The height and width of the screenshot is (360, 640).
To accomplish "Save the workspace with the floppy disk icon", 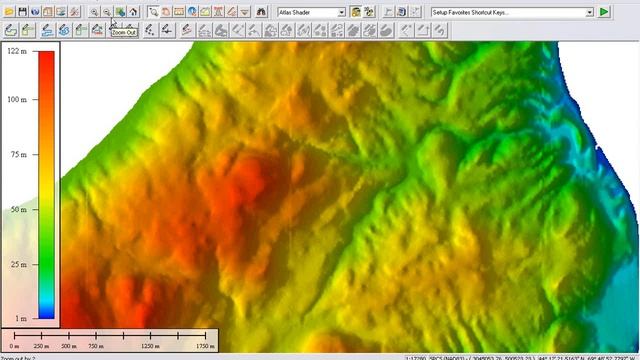I will tap(22, 12).
